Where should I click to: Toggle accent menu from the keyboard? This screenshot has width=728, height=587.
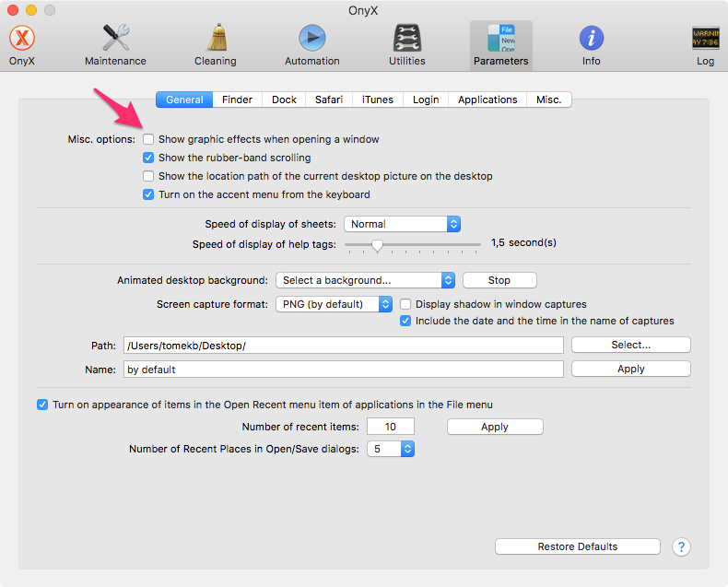coord(148,194)
